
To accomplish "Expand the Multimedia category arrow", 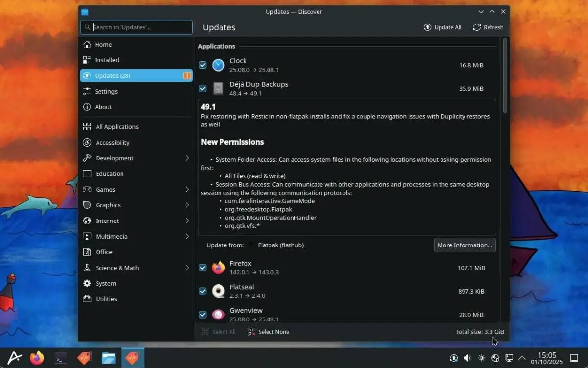I will click(x=187, y=236).
